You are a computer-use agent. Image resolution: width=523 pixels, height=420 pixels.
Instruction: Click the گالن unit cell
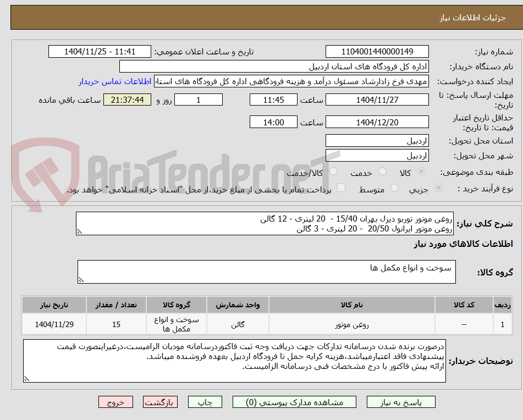[x=238, y=324]
